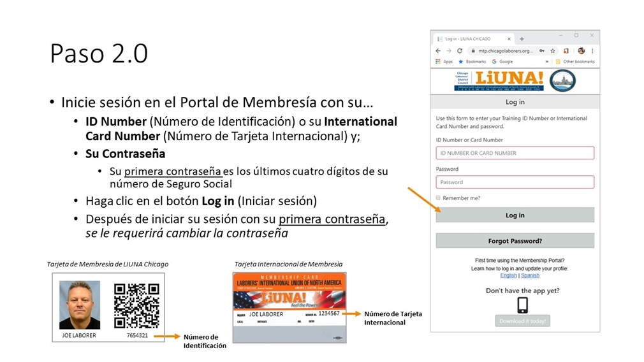Select the Log in - LIUNA CHICAGO tab
The image size is (644, 362).
pyautogui.click(x=474, y=39)
